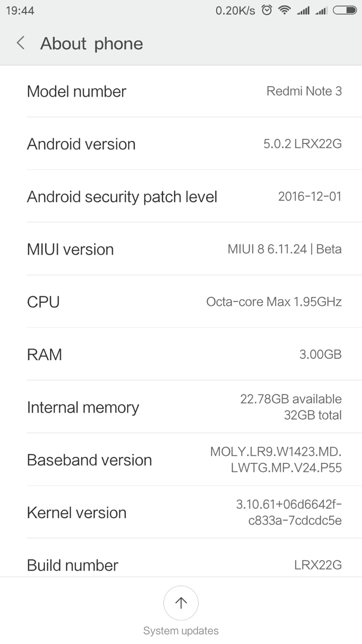Viewport: 362px width, 644px height.
Task: Tap the System updates label
Action: 181,631
